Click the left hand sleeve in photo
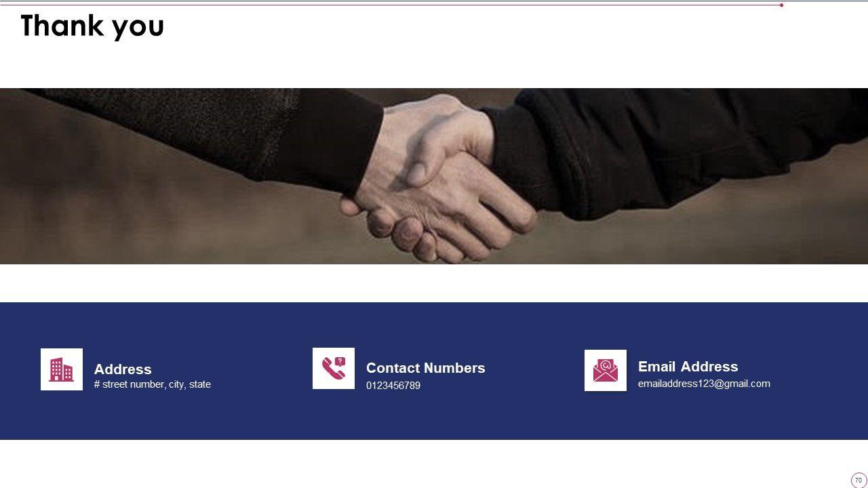This screenshot has height=488, width=868. (203, 136)
